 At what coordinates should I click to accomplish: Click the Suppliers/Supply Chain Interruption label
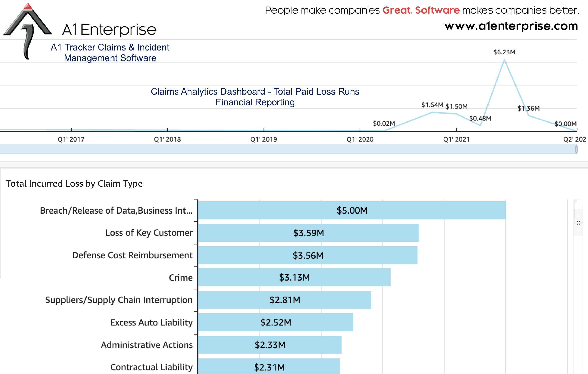point(119,300)
